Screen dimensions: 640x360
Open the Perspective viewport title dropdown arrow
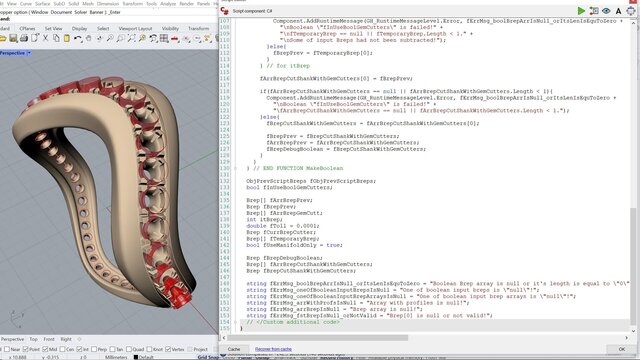(29, 53)
